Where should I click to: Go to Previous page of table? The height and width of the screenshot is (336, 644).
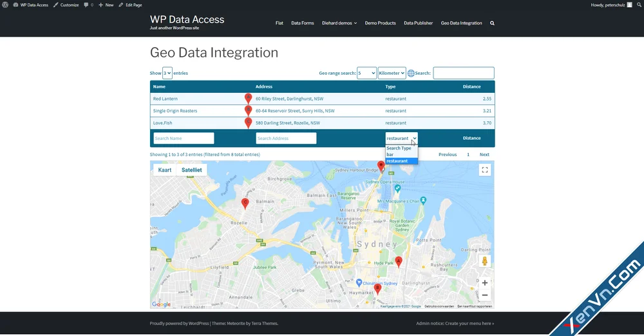pos(448,155)
